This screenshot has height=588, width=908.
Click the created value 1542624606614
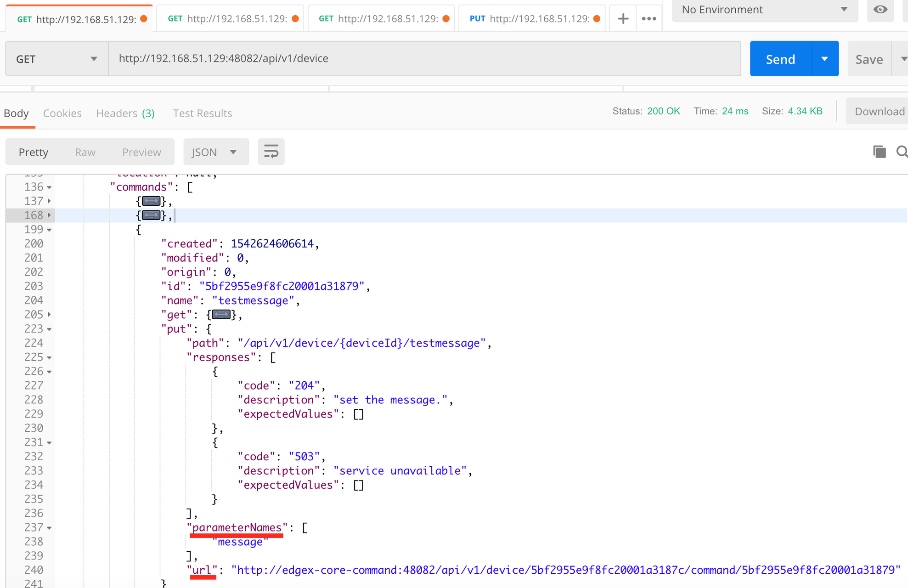click(x=272, y=243)
